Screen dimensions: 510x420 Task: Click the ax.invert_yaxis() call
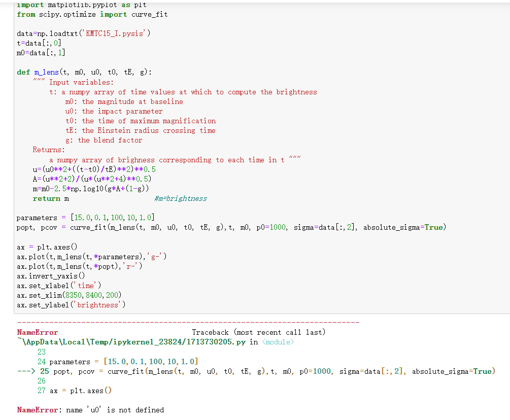point(51,275)
